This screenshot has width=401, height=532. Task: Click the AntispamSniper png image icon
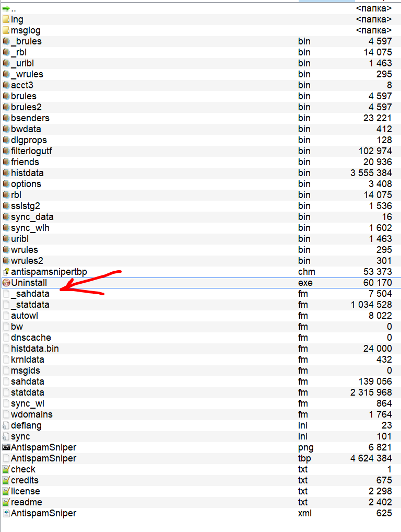(x=6, y=447)
